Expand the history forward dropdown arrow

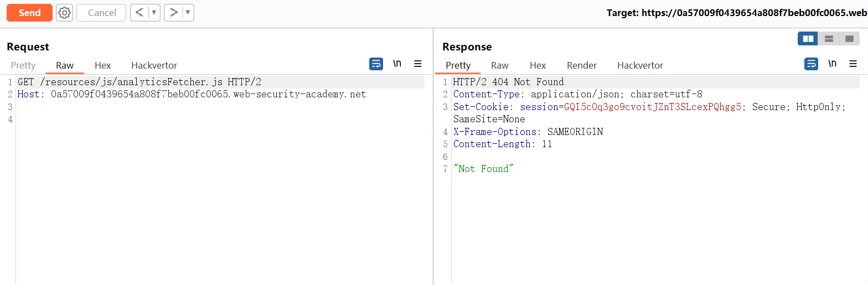[188, 13]
